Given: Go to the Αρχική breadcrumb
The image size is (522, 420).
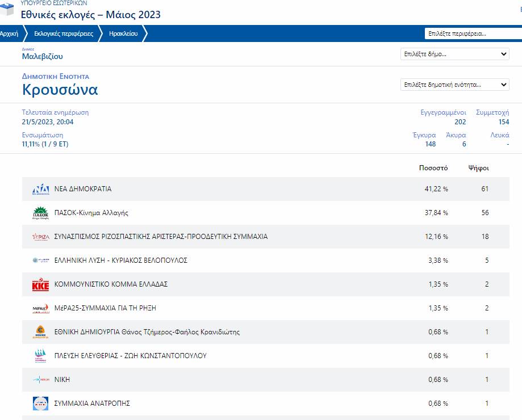Looking at the screenshot, I should (x=9, y=33).
